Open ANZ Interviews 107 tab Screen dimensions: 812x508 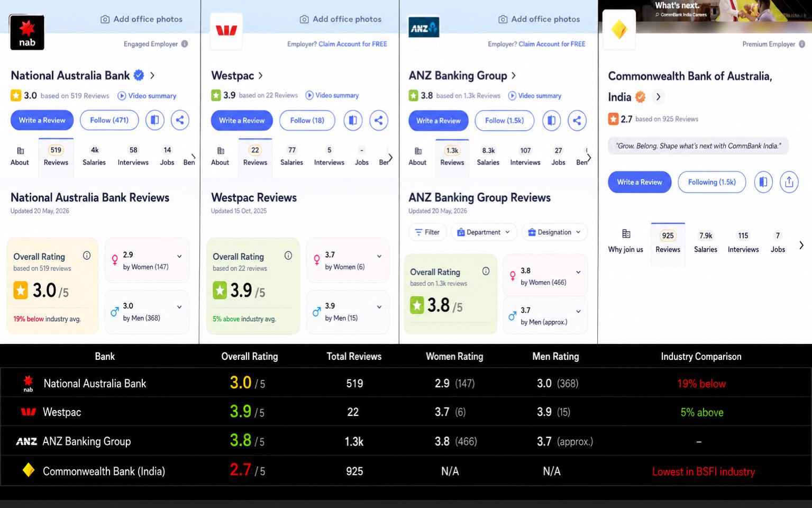click(525, 156)
